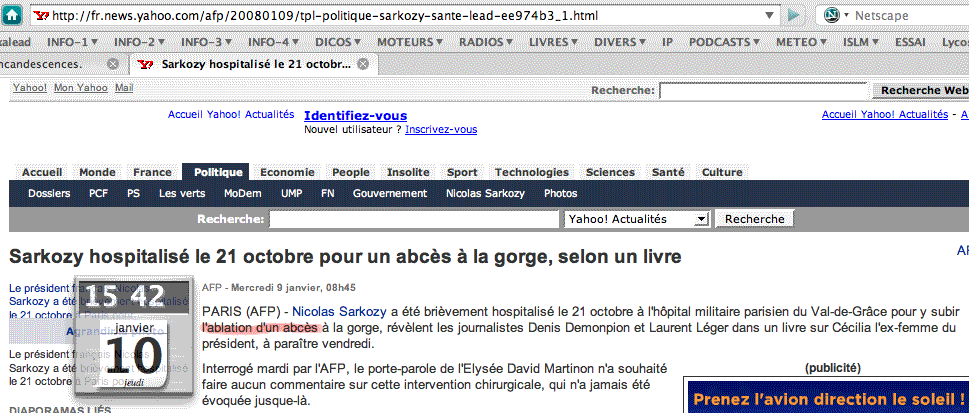Open the INFO-4 bookmarks folder

click(274, 42)
